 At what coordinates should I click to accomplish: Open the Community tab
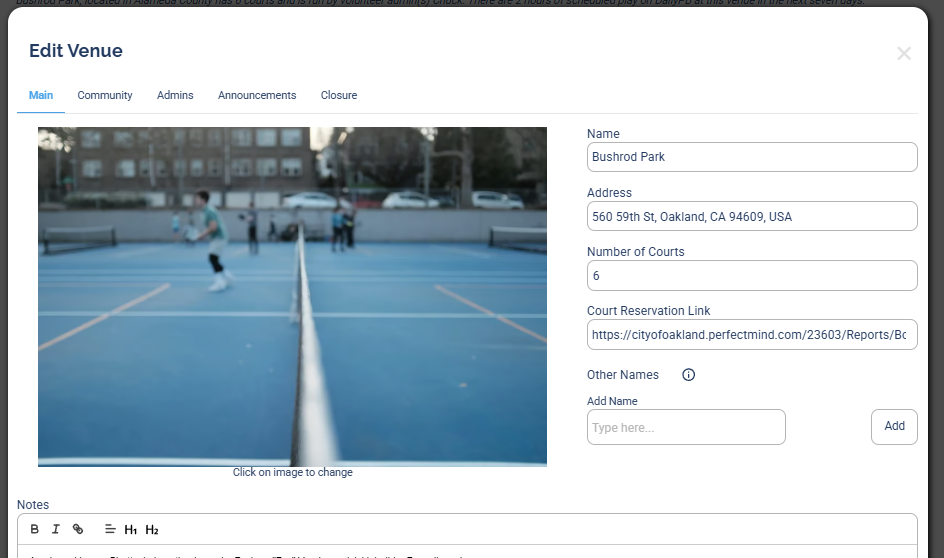pyautogui.click(x=105, y=95)
